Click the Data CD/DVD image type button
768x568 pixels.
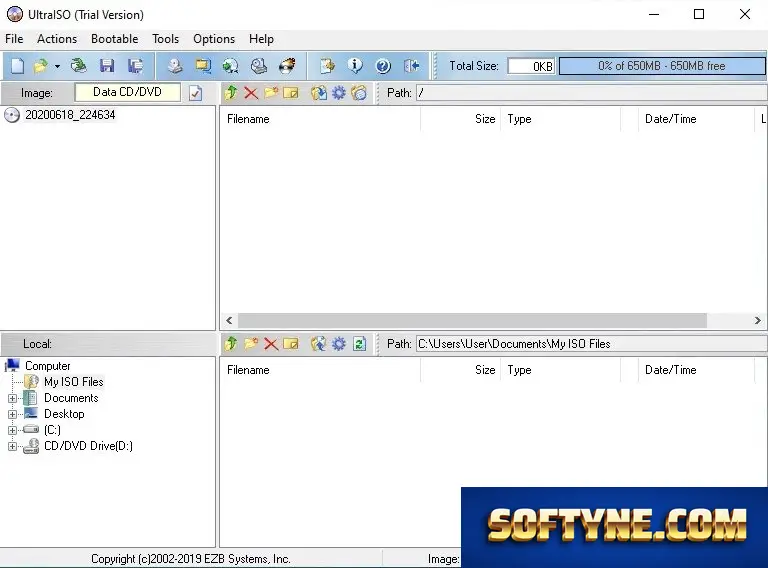click(127, 92)
